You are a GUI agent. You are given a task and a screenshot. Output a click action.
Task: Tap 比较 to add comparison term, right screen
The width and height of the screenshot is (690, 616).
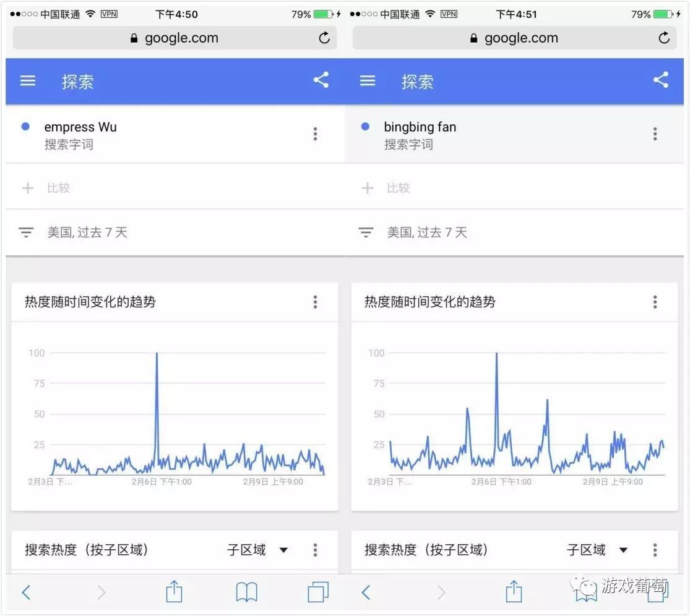(x=399, y=188)
